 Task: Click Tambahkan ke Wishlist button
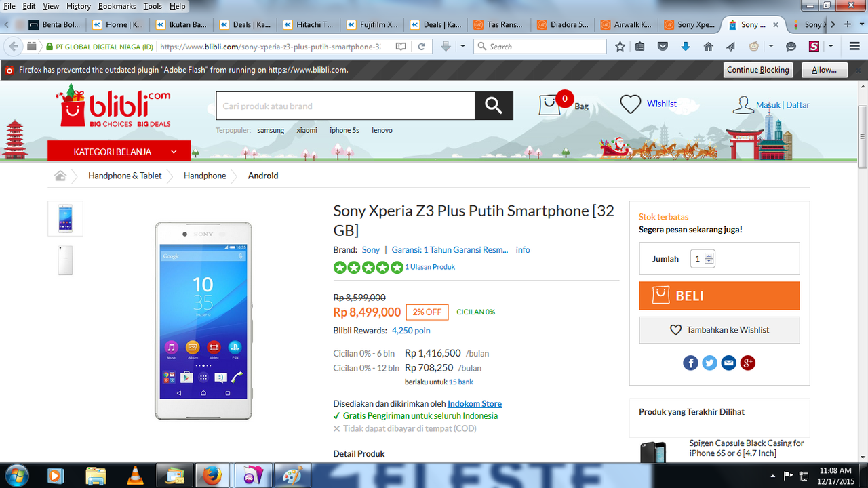pyautogui.click(x=719, y=330)
